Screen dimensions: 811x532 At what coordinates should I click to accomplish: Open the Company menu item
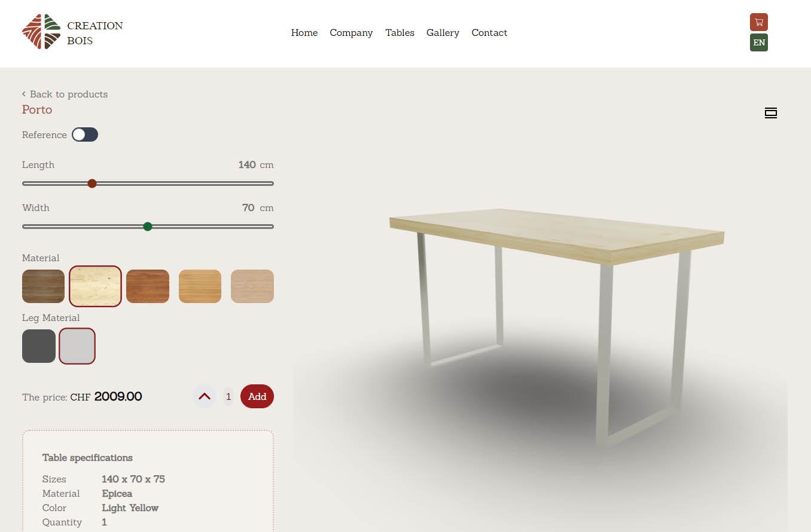(x=351, y=33)
